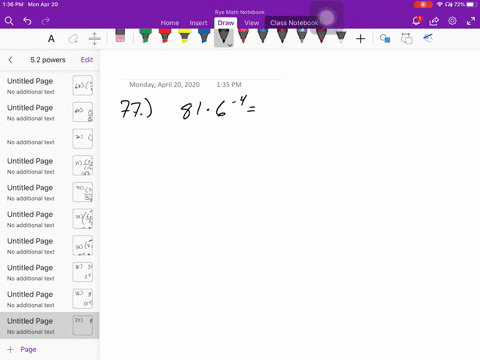Open the Ink to Math tool

428,38
